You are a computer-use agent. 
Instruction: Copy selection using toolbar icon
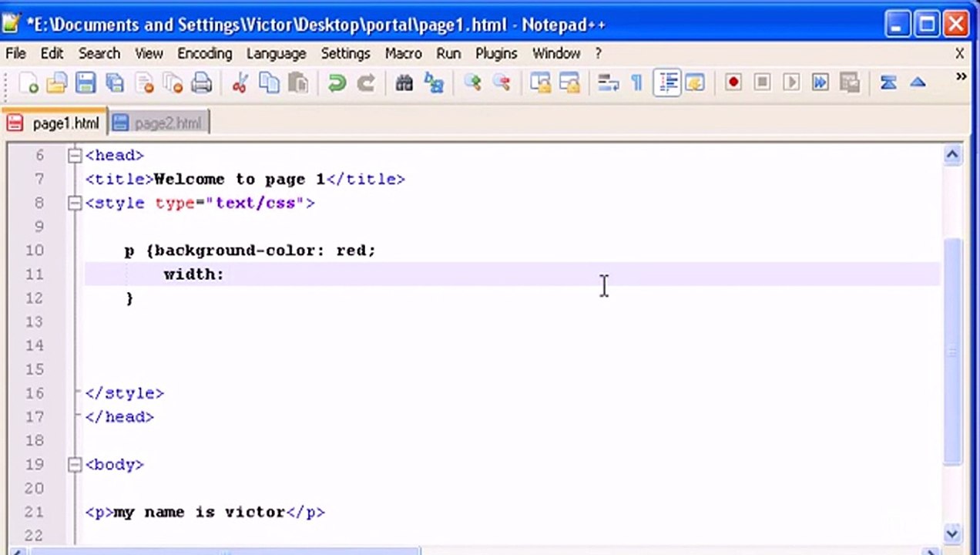[x=269, y=83]
